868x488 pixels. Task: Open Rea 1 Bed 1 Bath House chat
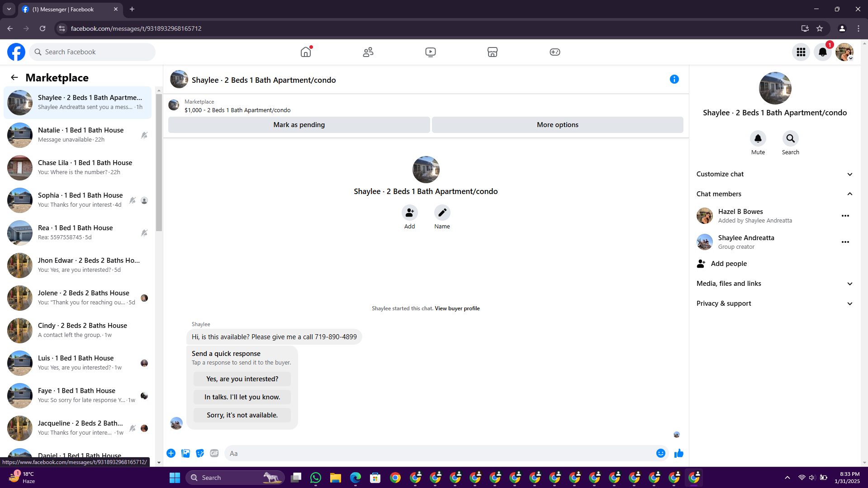[x=78, y=233]
